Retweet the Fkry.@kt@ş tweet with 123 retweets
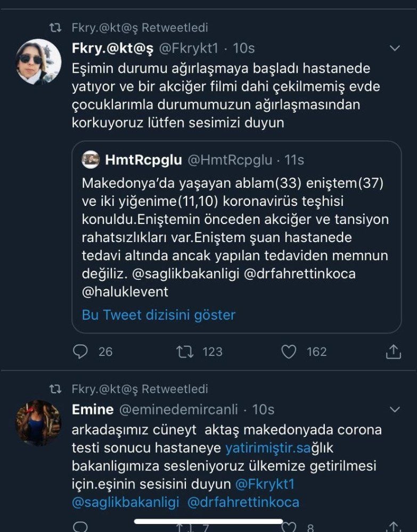 coord(184,351)
